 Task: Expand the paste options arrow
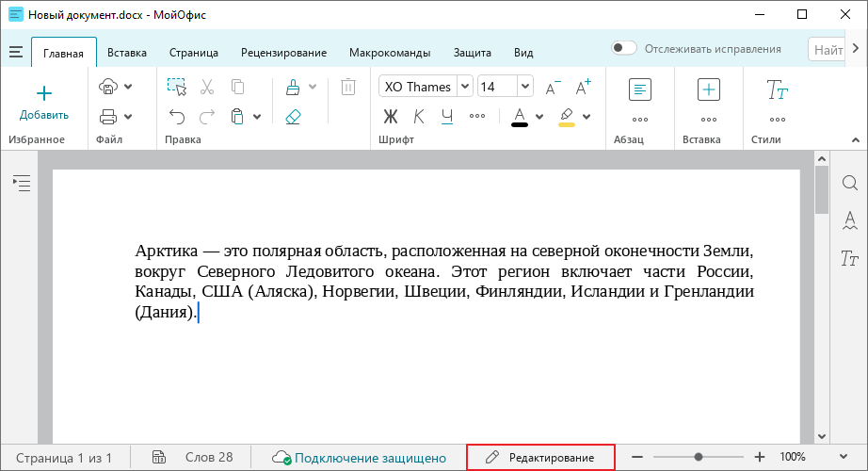pos(257,117)
